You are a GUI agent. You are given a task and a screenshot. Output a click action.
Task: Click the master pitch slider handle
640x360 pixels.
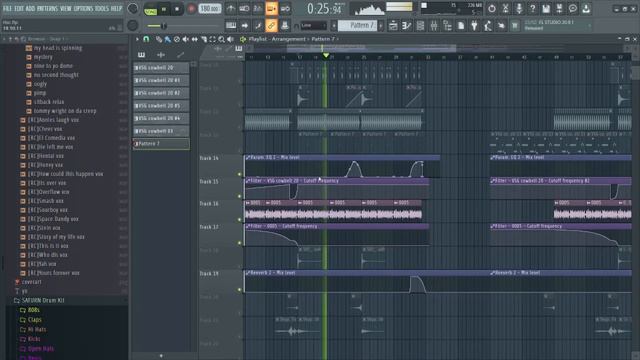point(164,26)
